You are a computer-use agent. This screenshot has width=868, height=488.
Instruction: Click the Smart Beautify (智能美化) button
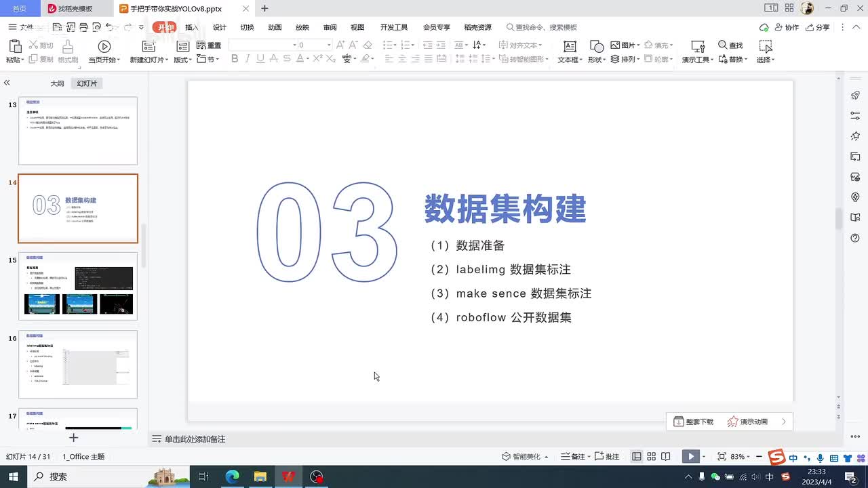525,457
